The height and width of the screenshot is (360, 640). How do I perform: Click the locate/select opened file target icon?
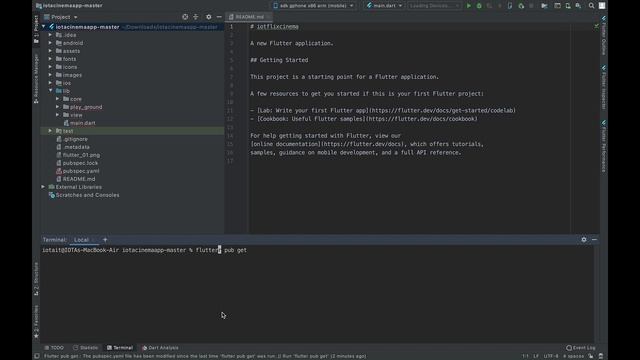coord(185,17)
